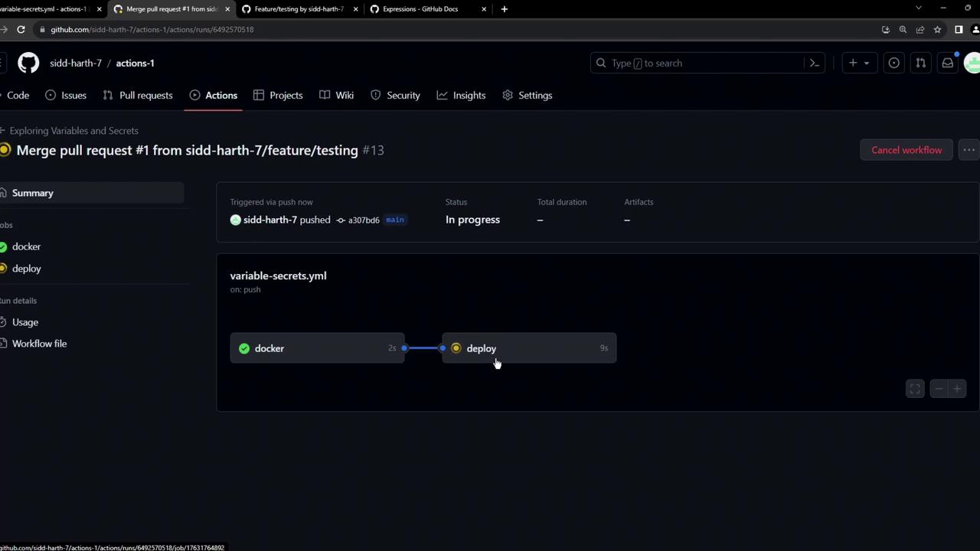Open commit a307bd6 link
Image resolution: width=980 pixels, height=551 pixels.
tap(364, 220)
